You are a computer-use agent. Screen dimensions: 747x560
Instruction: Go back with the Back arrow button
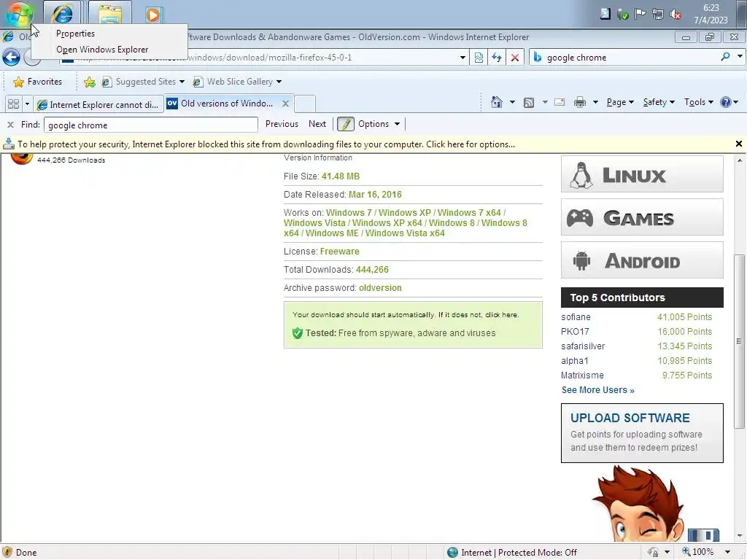(11, 58)
